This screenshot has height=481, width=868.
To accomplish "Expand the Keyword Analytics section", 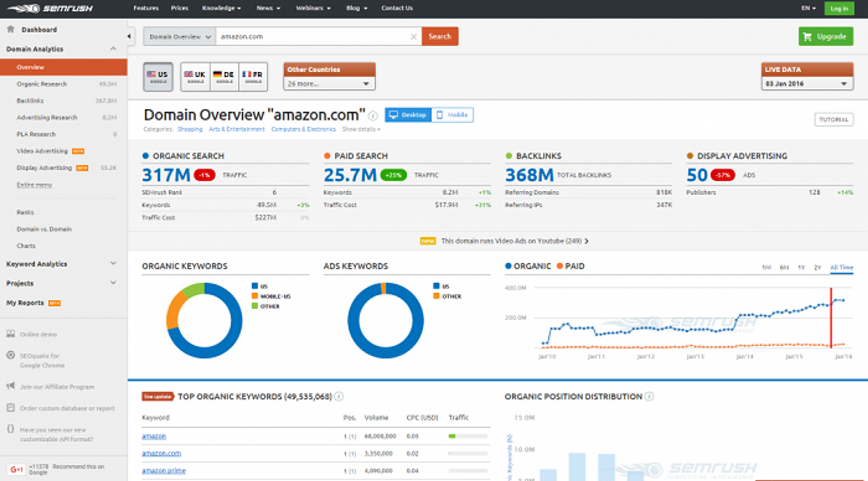I will coord(113,263).
